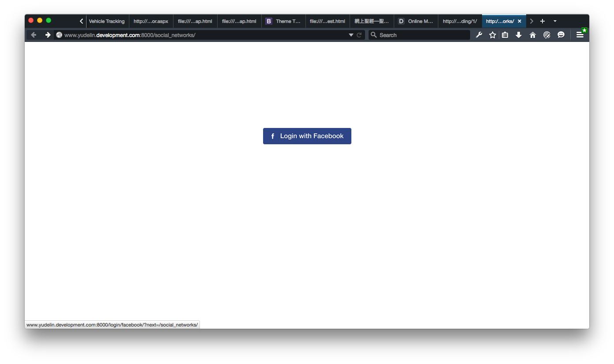Open developer tools wrench icon
Image resolution: width=614 pixels, height=364 pixels.
pyautogui.click(x=479, y=35)
